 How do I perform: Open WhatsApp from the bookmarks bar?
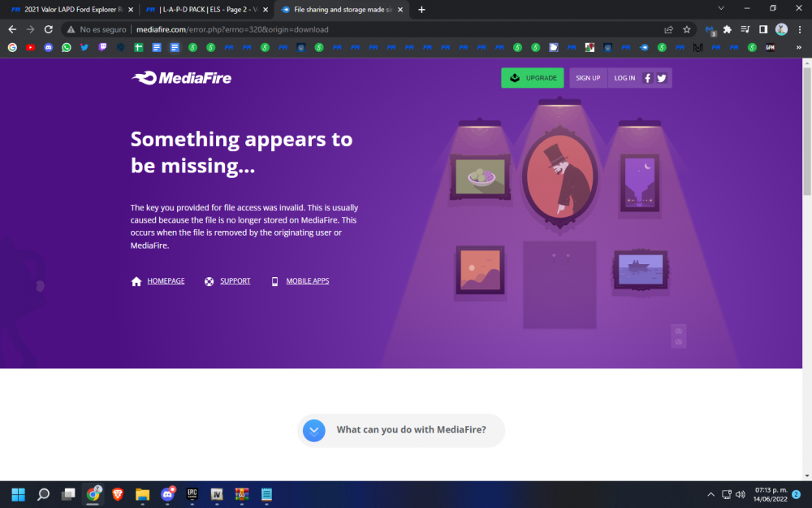tap(66, 47)
